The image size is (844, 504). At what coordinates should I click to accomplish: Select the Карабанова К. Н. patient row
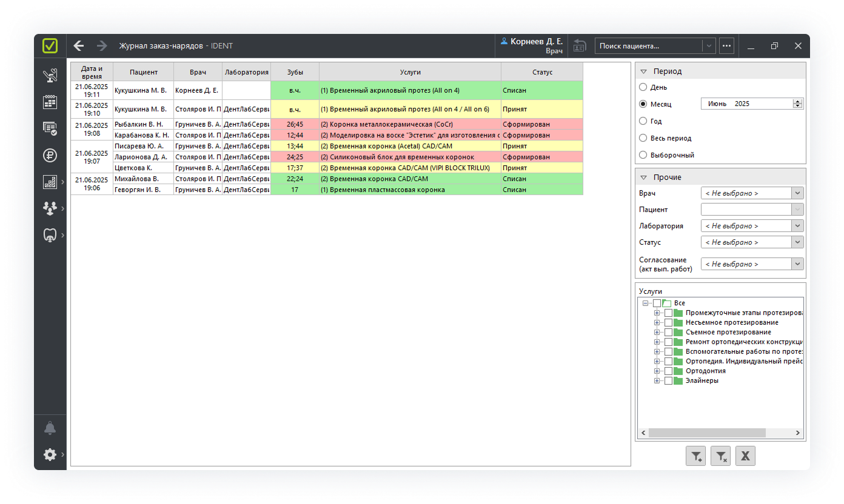[143, 135]
